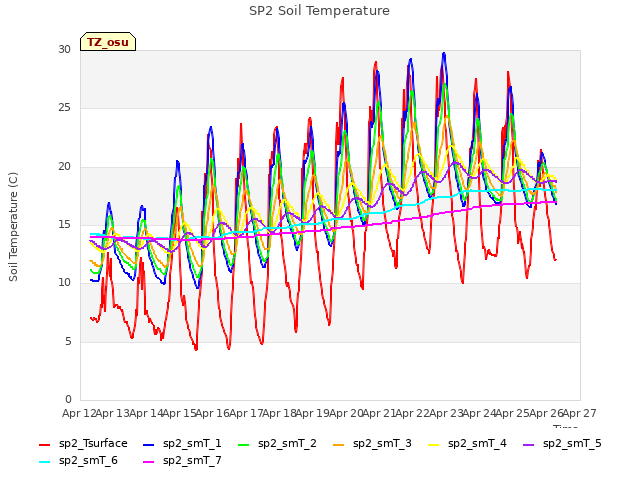Click red swatch beside sp2_Tsurface
The height and width of the screenshot is (480, 640).
tap(44, 444)
